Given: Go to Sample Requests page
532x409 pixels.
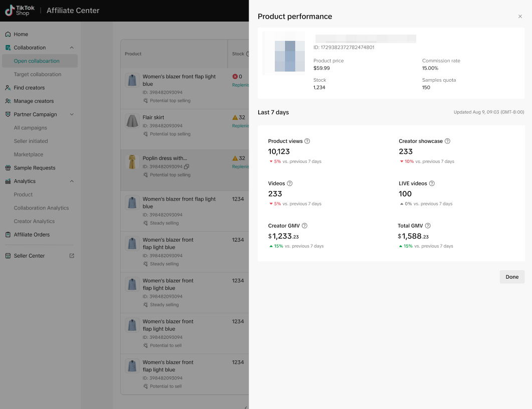Looking at the screenshot, I should tap(34, 168).
